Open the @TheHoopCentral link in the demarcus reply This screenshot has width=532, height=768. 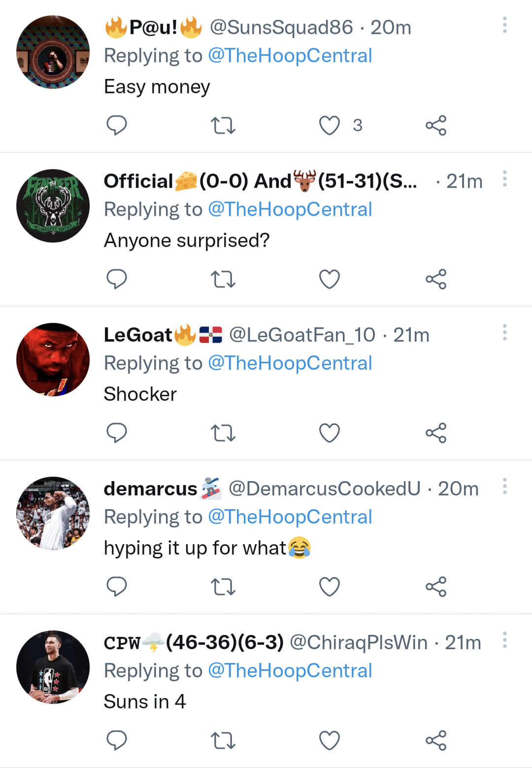[x=290, y=517]
